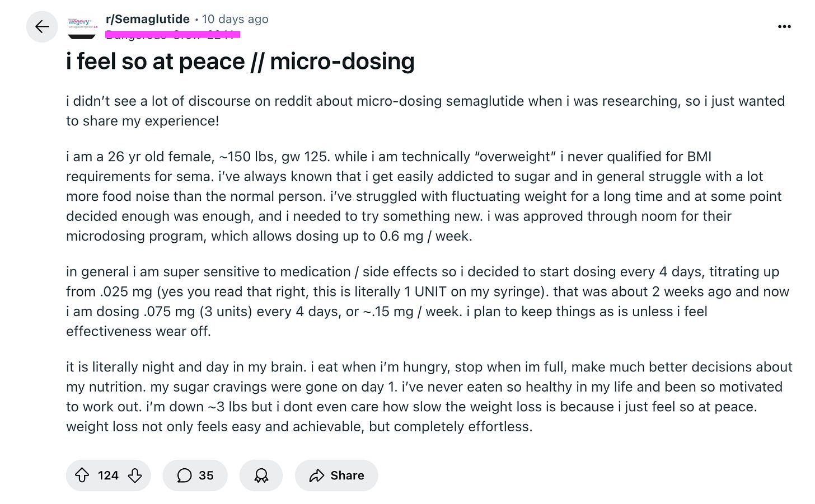Viewport: 815px width, 504px height.
Task: Go back using the left arrow button
Action: click(x=42, y=26)
